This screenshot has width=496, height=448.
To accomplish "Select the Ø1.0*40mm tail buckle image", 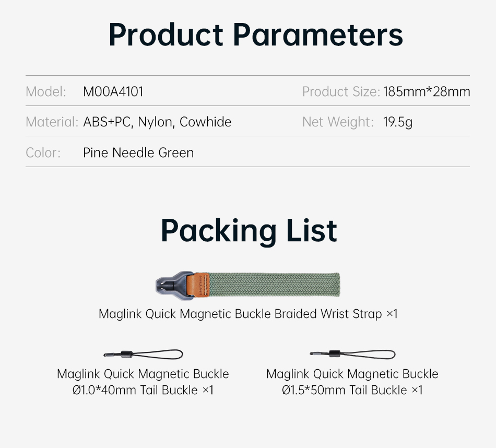I will [143, 354].
